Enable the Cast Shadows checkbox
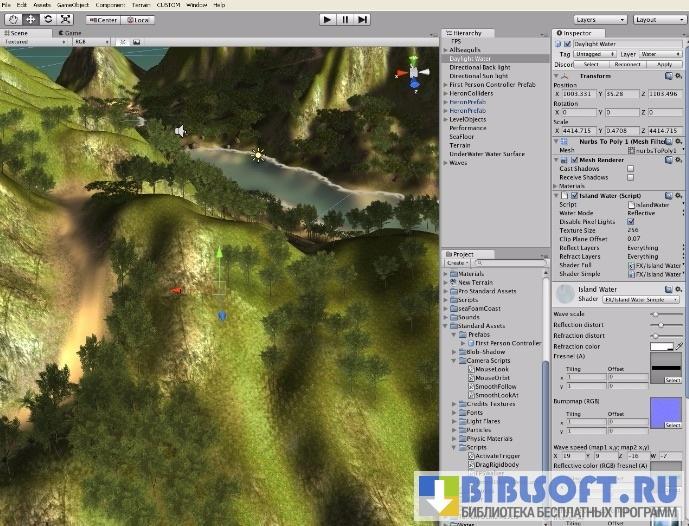This screenshot has height=526, width=689. coord(630,168)
